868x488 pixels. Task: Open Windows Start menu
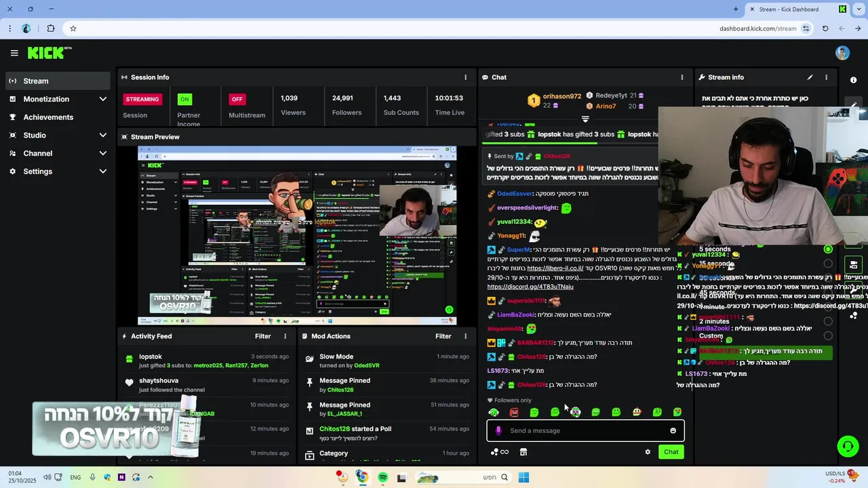524,477
